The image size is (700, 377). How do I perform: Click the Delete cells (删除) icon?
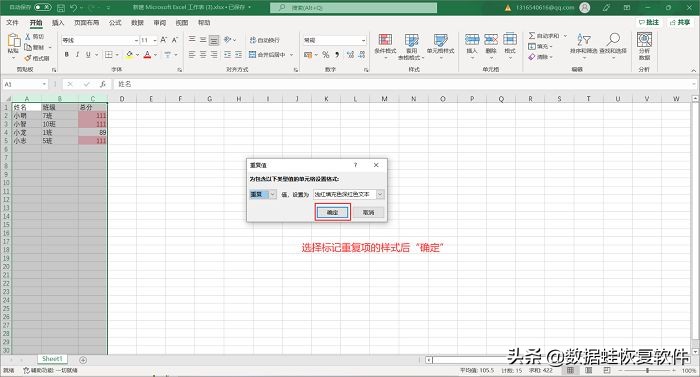point(491,40)
